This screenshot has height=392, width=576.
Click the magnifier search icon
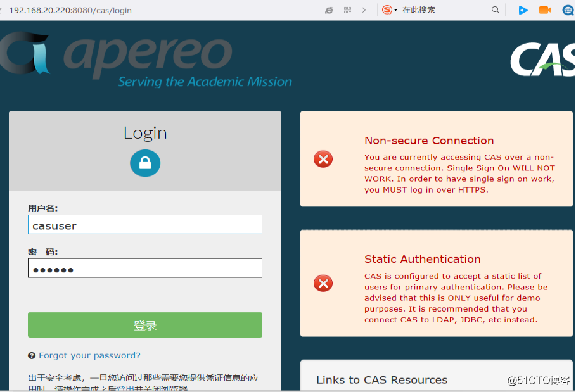tap(496, 10)
